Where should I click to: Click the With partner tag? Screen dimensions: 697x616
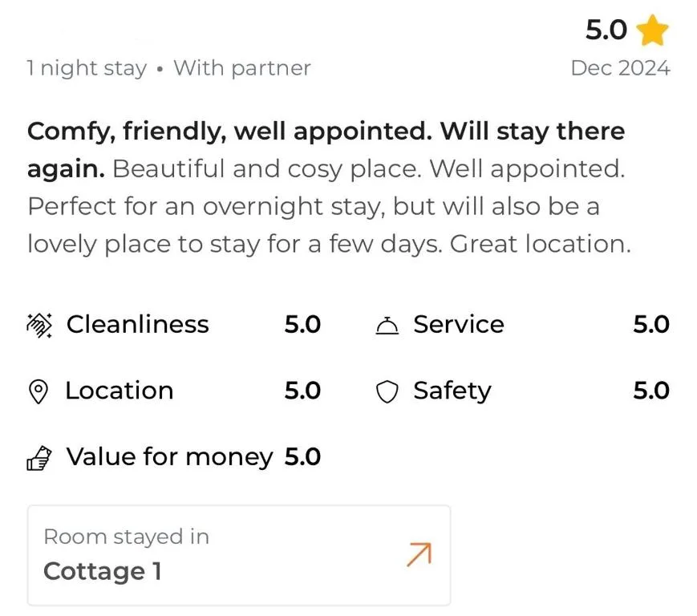pos(243,68)
